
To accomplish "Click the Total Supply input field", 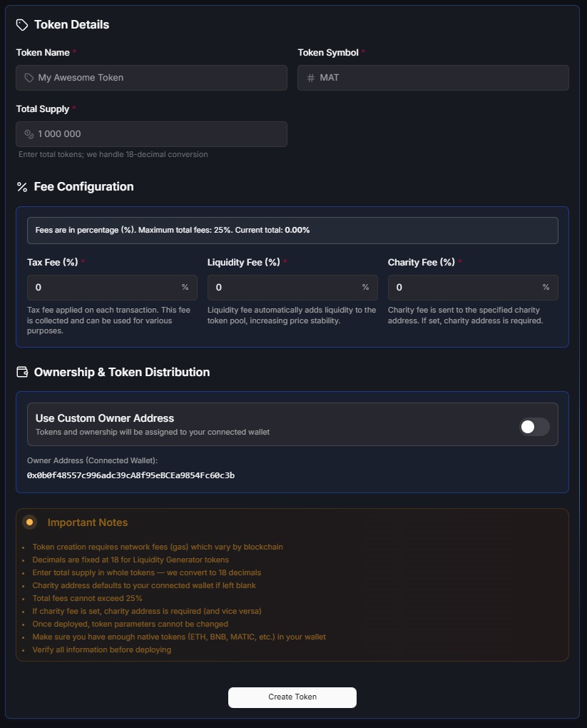I will pyautogui.click(x=151, y=133).
